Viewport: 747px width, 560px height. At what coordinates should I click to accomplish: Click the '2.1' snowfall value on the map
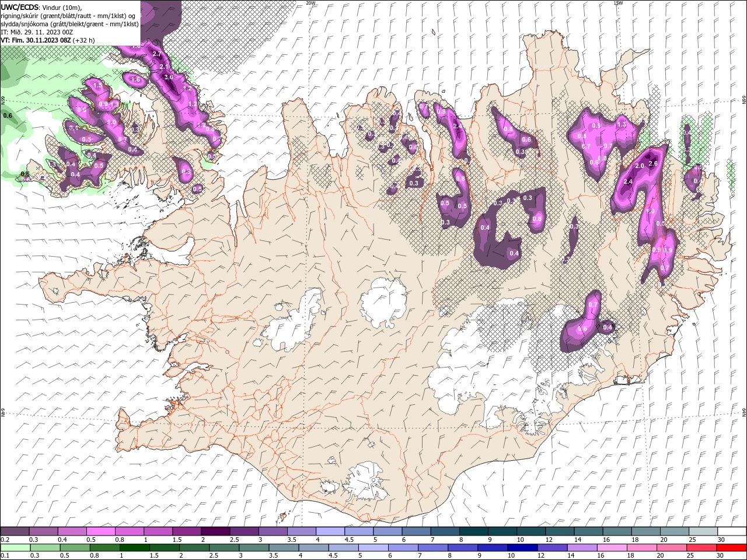click(x=164, y=67)
